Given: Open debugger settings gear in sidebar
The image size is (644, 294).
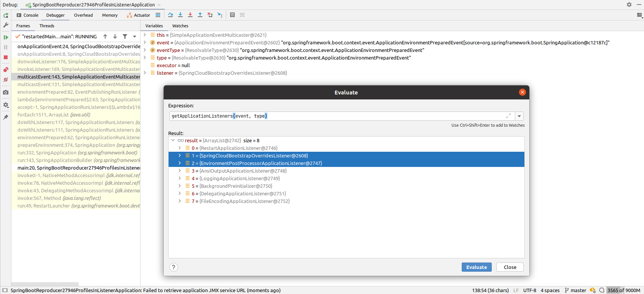Looking at the screenshot, I should click(x=6, y=105).
